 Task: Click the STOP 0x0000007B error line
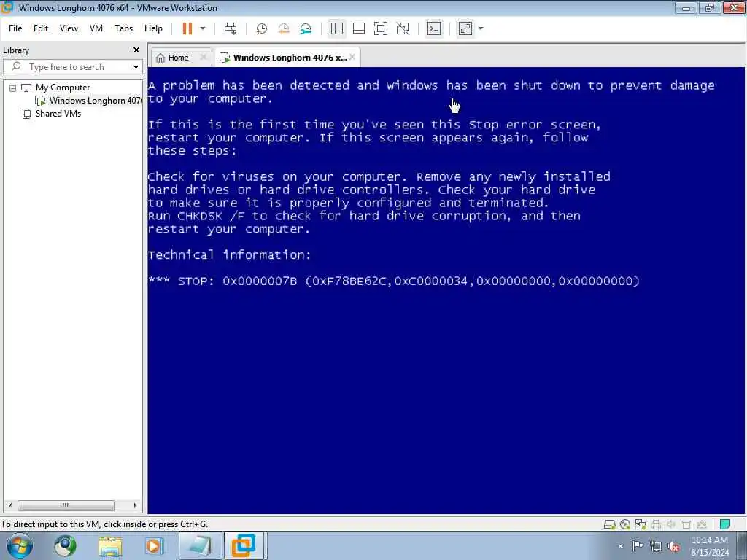[x=393, y=281]
